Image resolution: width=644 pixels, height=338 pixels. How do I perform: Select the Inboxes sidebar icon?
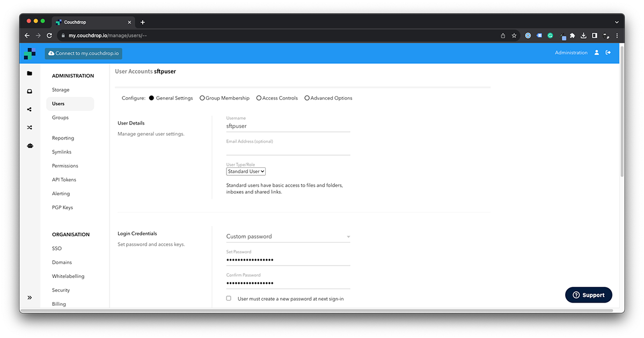pyautogui.click(x=30, y=91)
